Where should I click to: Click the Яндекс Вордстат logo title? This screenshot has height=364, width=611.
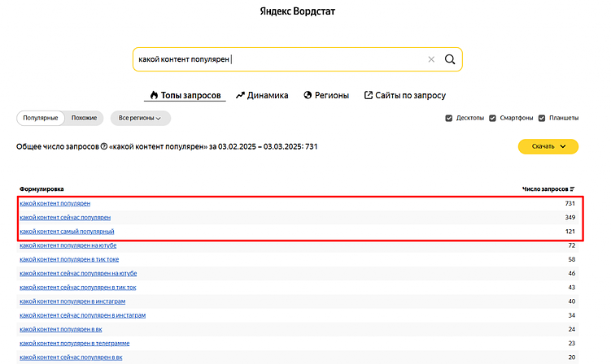(x=298, y=13)
